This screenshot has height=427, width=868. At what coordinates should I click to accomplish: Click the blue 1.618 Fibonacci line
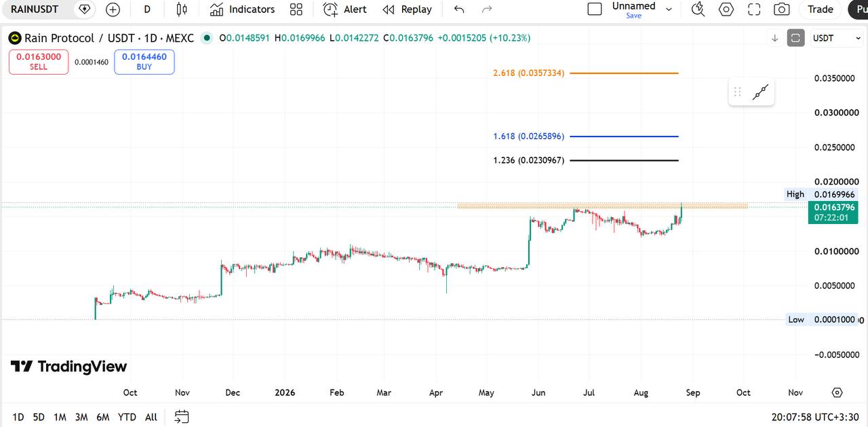[x=624, y=136]
